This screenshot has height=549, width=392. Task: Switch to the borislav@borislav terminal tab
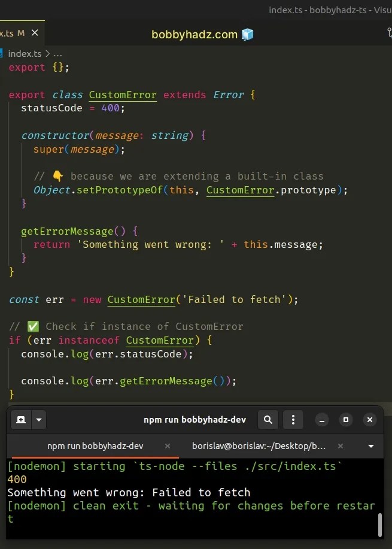[x=259, y=446]
